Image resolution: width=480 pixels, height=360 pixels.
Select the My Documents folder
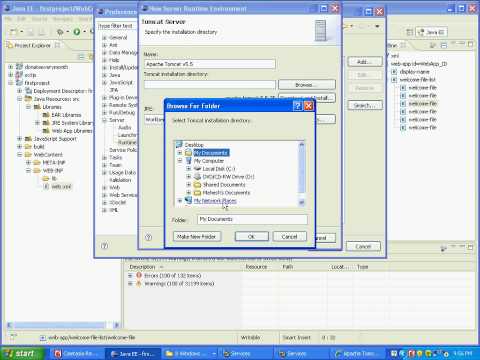(x=211, y=153)
